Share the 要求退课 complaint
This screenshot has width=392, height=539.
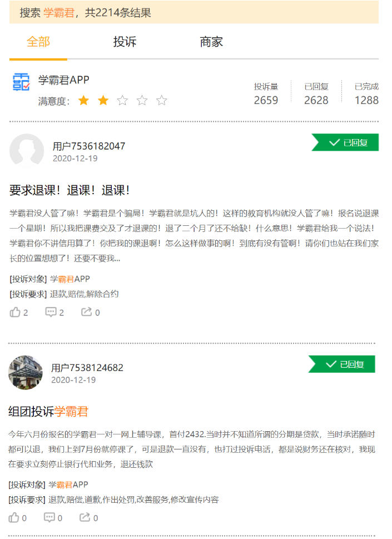[x=86, y=312]
